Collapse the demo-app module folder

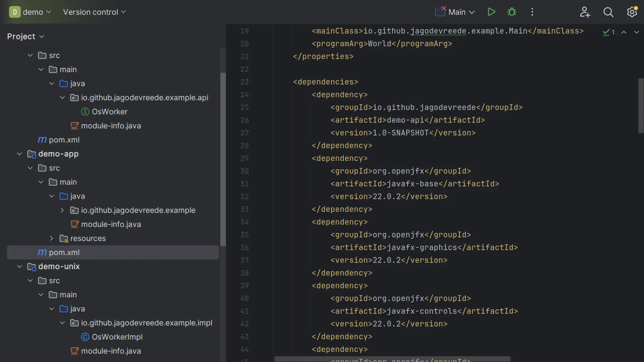(19, 154)
